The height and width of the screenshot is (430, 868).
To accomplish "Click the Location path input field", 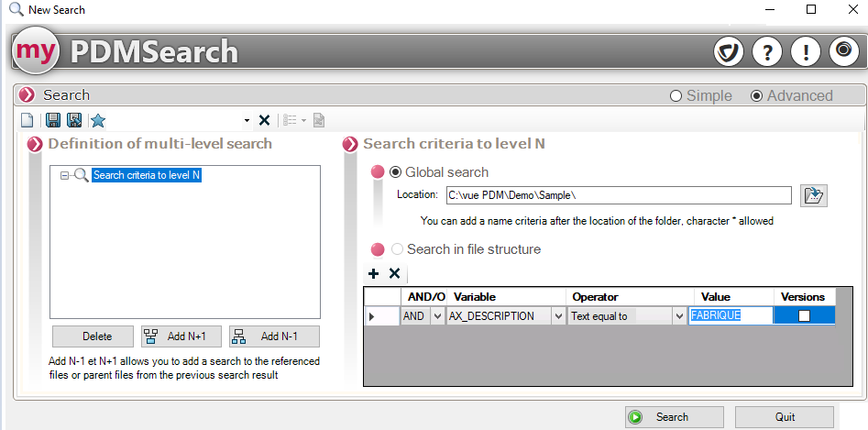I will 618,195.
